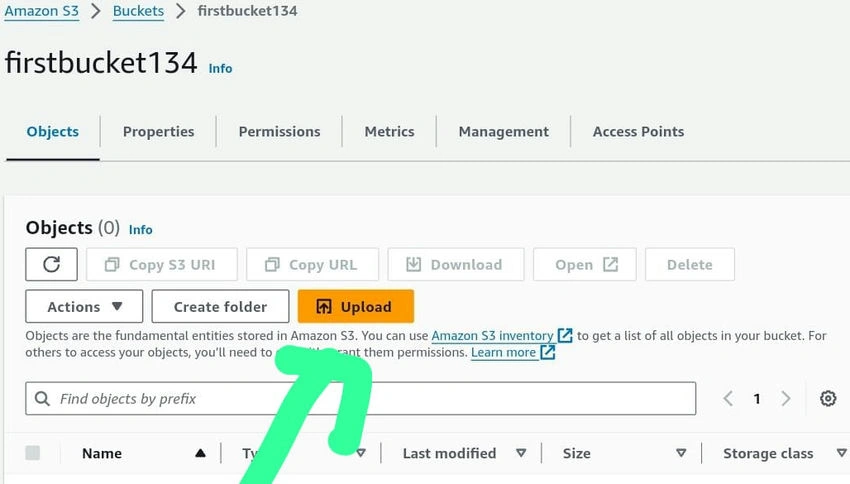Viewport: 850px width, 484px height.
Task: Click firstbucket134 breadcrumb text
Action: click(x=247, y=11)
